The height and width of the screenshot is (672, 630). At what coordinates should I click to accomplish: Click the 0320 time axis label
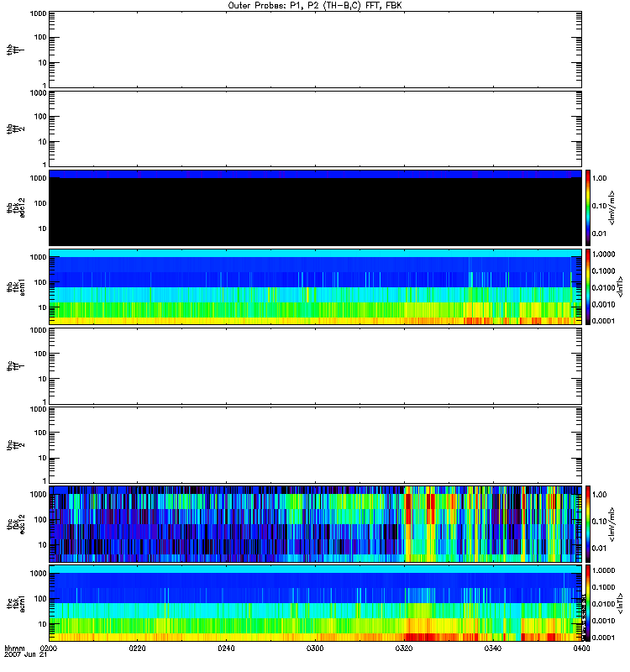point(404,648)
